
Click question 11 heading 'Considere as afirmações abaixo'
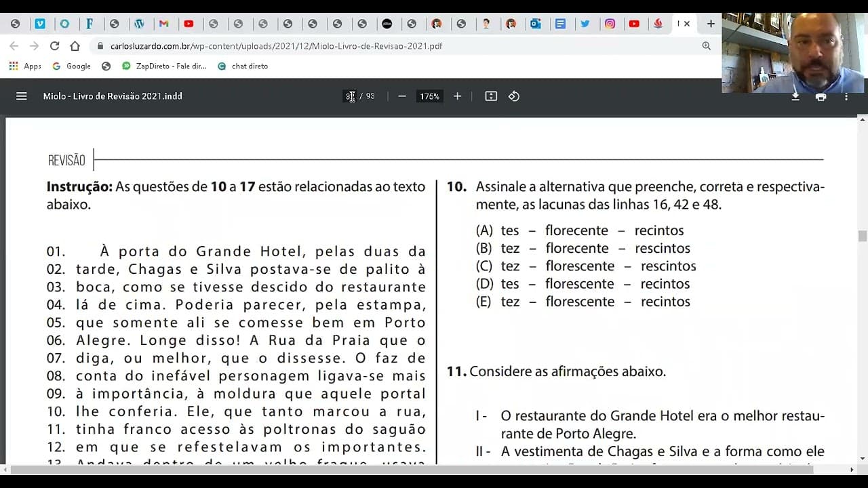(x=556, y=371)
